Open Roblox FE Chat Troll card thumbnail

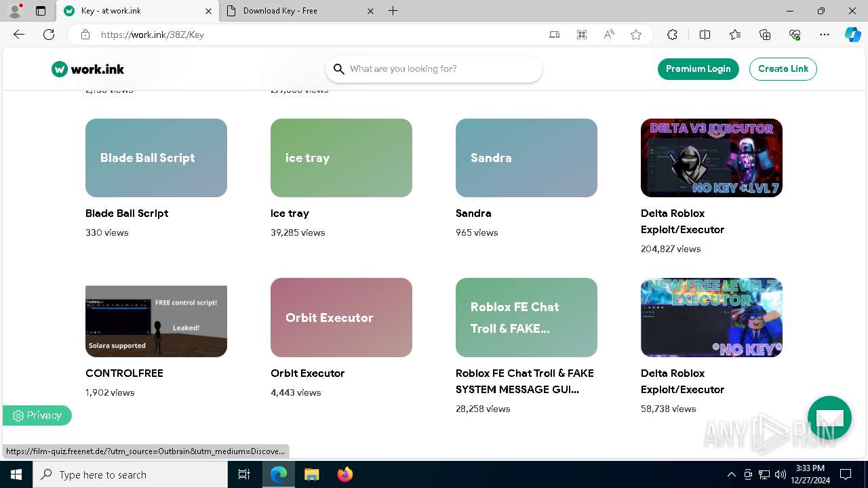[526, 317]
